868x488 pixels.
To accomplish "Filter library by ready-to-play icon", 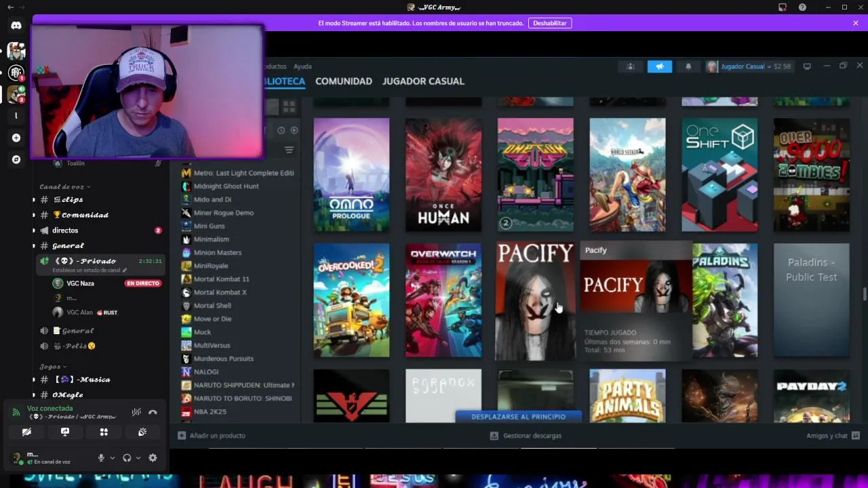I will tap(294, 130).
